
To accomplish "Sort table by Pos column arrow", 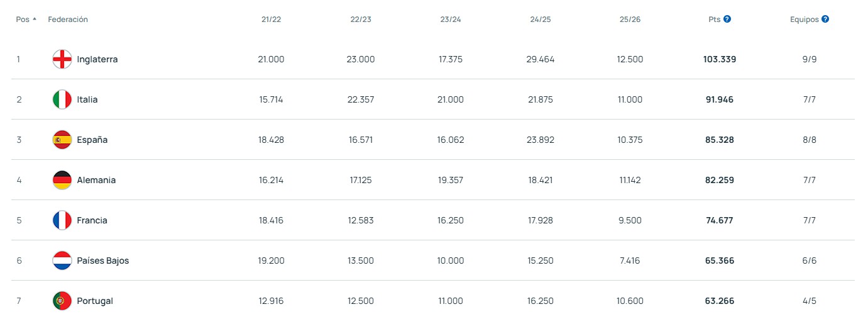I will point(35,19).
